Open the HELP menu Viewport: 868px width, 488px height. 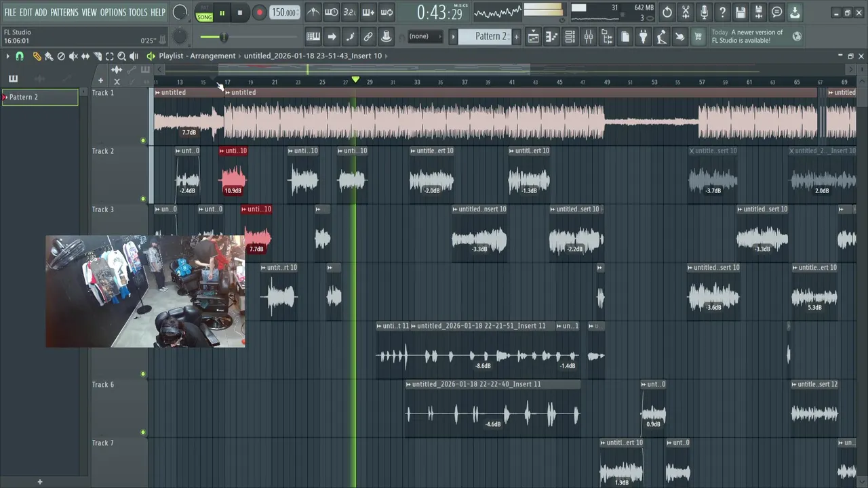point(158,12)
